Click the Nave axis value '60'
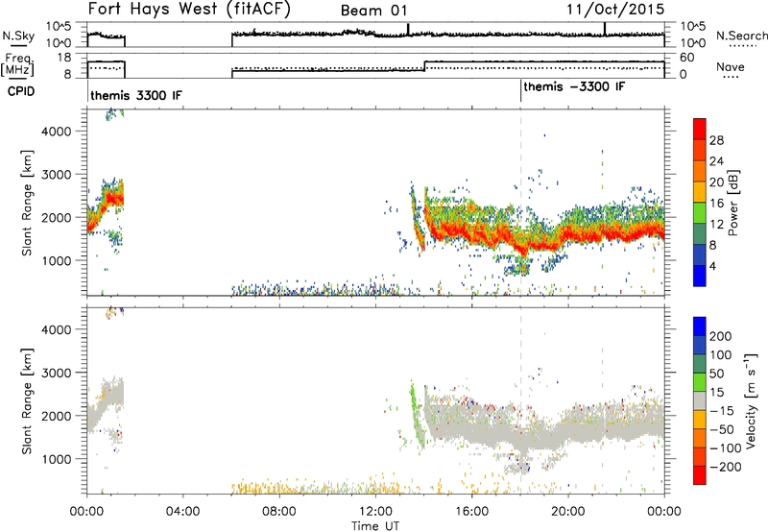The height and width of the screenshot is (532, 768). point(687,58)
